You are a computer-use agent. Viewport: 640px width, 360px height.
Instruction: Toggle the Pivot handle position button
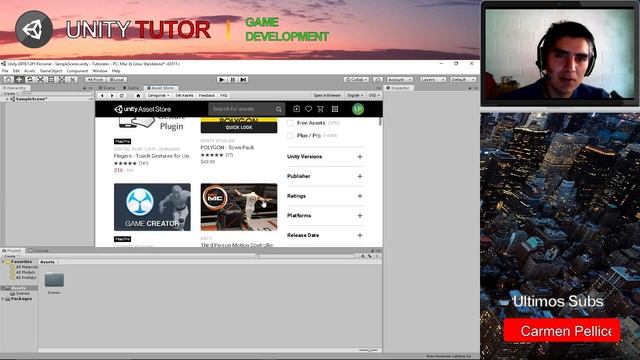coord(95,80)
